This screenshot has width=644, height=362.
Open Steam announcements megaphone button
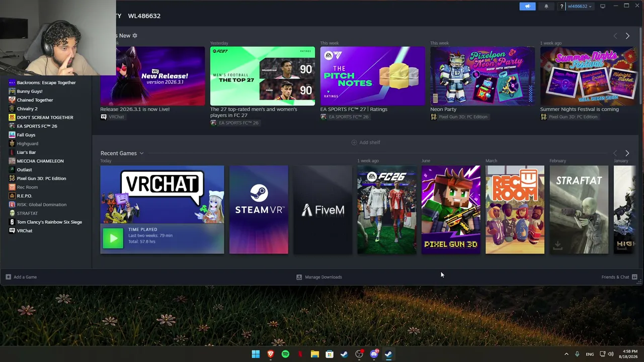pos(527,6)
